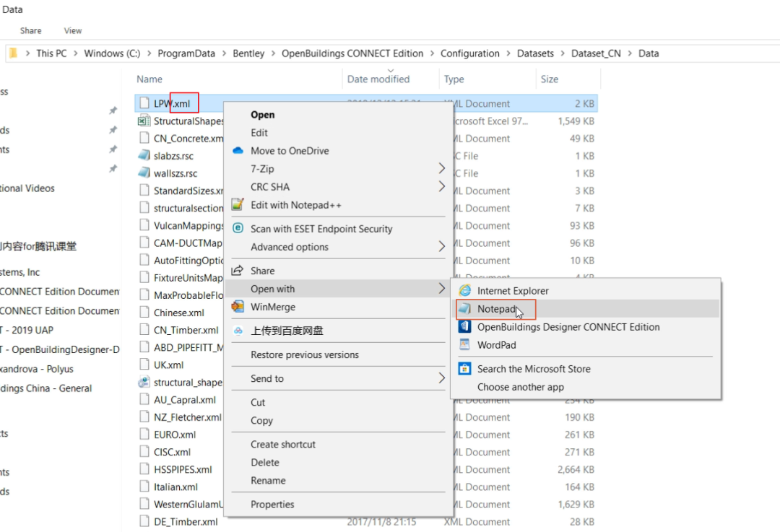Click the Notepad icon in the submenu
Screen dimensions: 780x532
pos(464,309)
